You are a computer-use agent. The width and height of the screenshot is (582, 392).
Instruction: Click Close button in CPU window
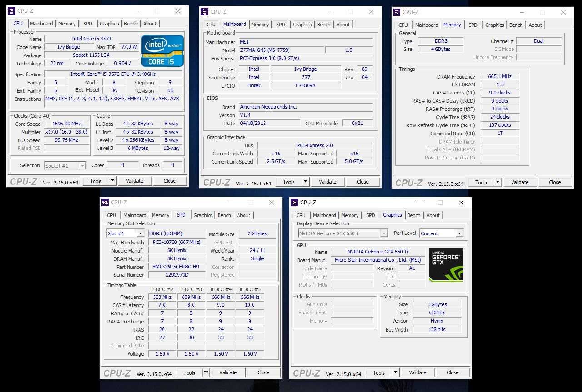point(169,181)
